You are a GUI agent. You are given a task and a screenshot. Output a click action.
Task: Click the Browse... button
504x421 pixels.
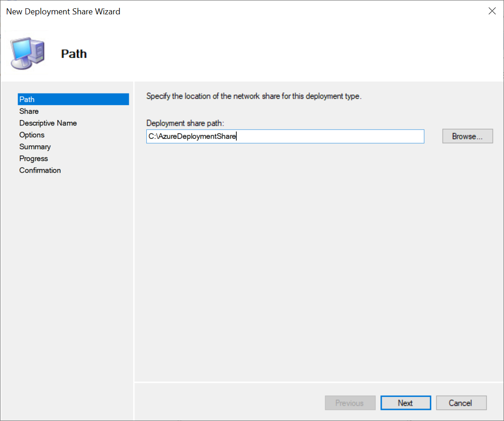pyautogui.click(x=467, y=136)
